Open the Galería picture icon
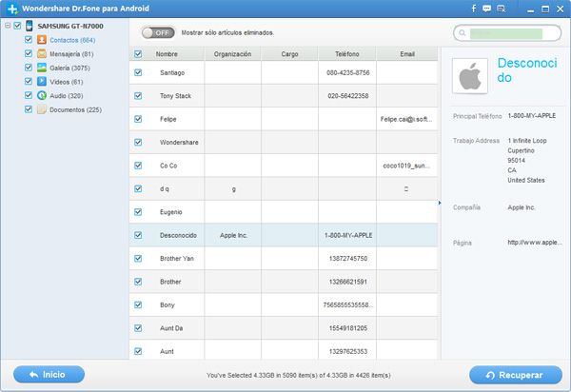 pyautogui.click(x=42, y=68)
